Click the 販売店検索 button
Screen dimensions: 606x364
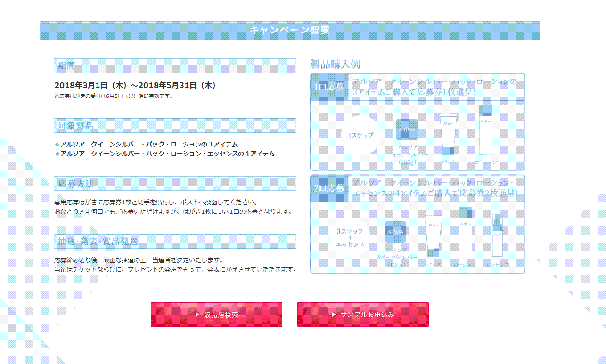[x=216, y=315]
